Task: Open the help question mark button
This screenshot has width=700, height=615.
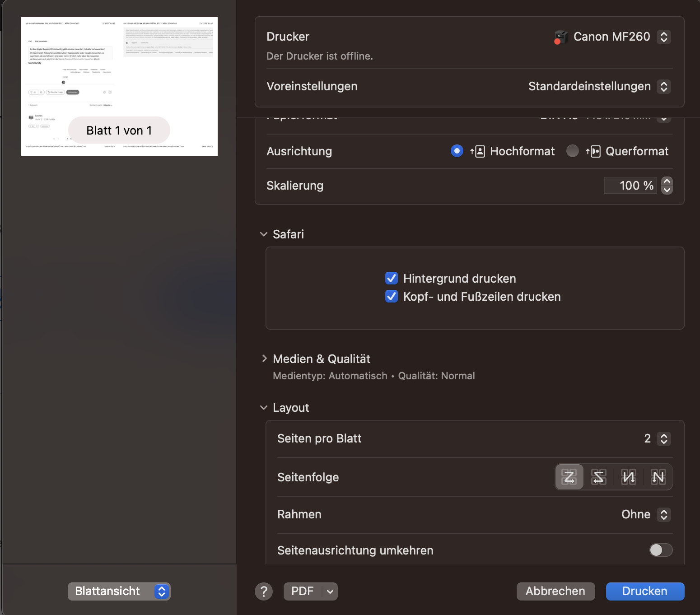Action: pyautogui.click(x=264, y=591)
